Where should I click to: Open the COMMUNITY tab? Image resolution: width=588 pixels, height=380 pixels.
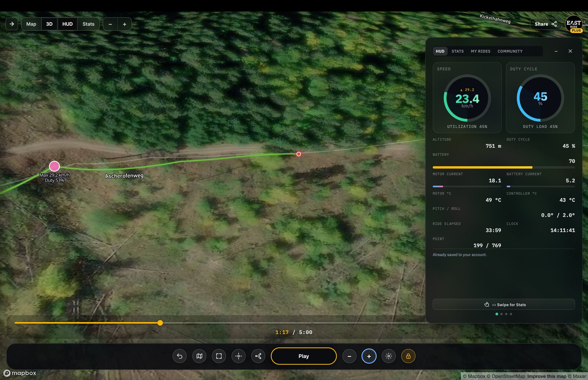[510, 51]
